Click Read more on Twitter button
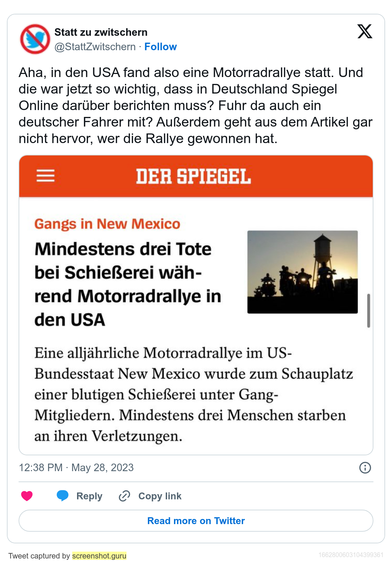 click(x=196, y=521)
